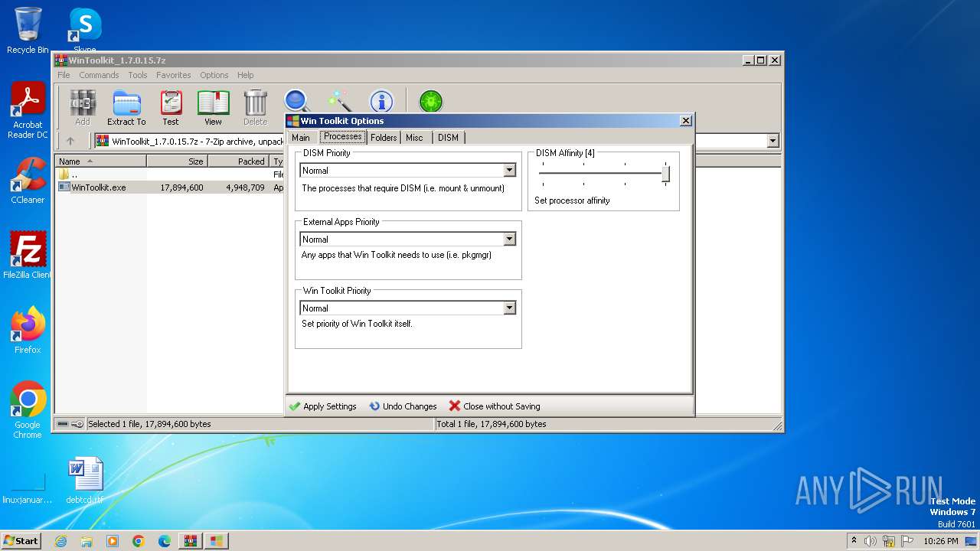The width and height of the screenshot is (980, 551).
Task: Click the up-folder arrow in WinRAR
Action: [x=70, y=141]
